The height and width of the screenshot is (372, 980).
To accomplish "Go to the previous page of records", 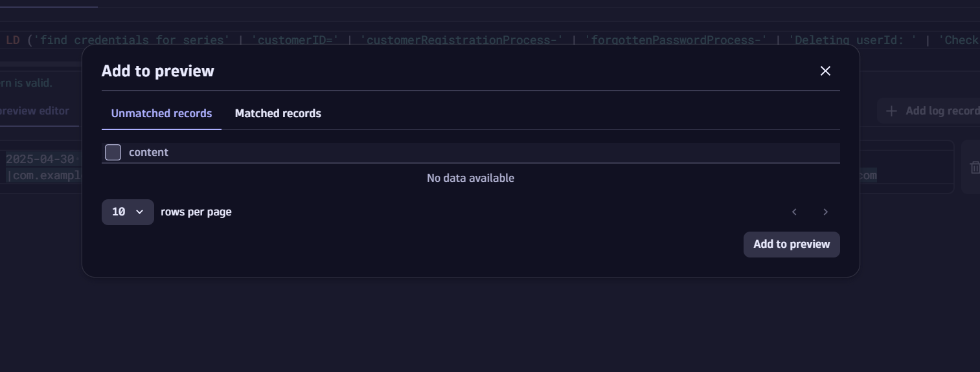I will click(x=794, y=212).
